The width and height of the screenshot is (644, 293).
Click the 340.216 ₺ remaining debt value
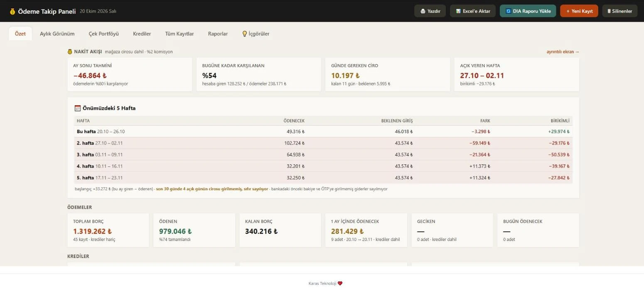pos(261,231)
